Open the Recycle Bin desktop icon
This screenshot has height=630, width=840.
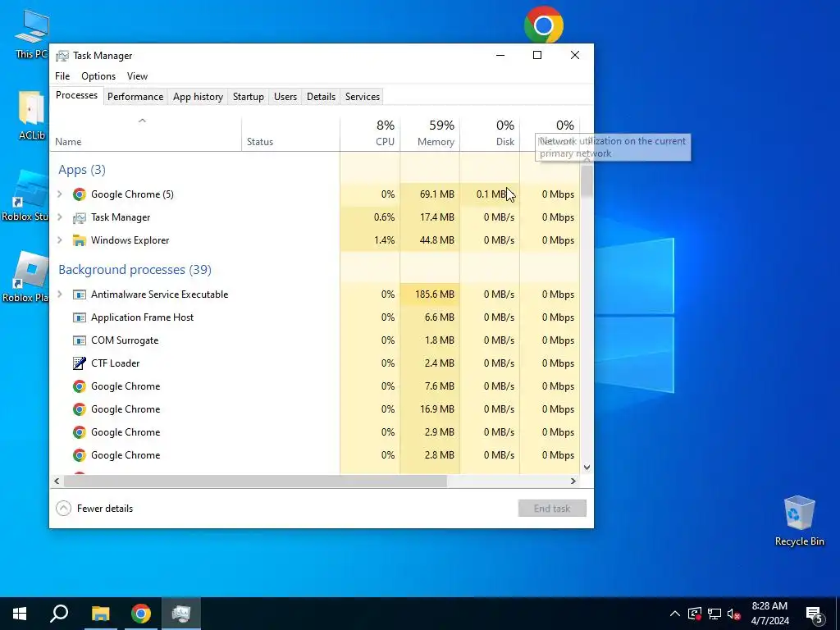click(x=799, y=521)
